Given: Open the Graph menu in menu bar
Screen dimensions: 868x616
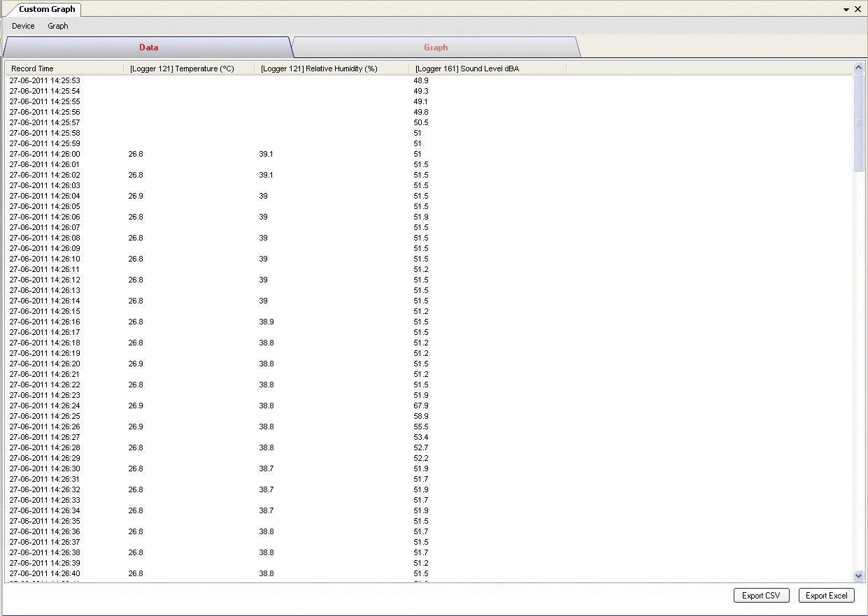Looking at the screenshot, I should pyautogui.click(x=57, y=26).
